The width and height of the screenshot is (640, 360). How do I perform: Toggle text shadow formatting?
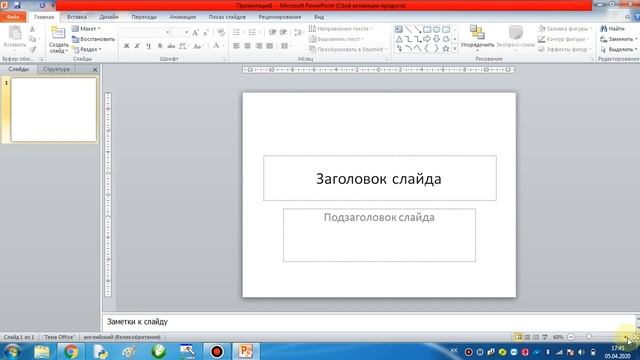tap(160, 46)
